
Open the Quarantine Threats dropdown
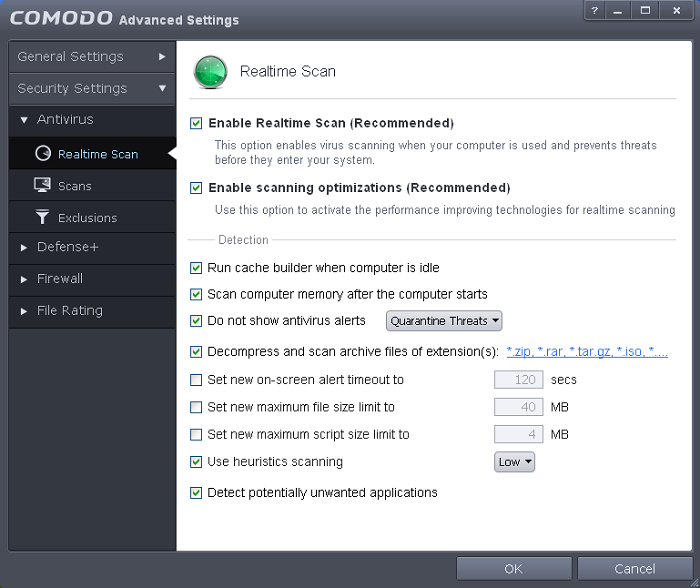click(x=444, y=321)
